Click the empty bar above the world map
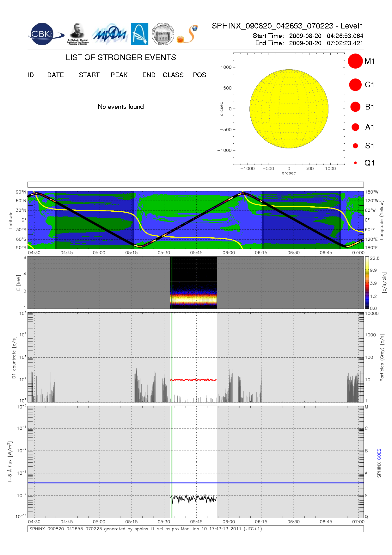This screenshot has height=555, width=392. [195, 184]
